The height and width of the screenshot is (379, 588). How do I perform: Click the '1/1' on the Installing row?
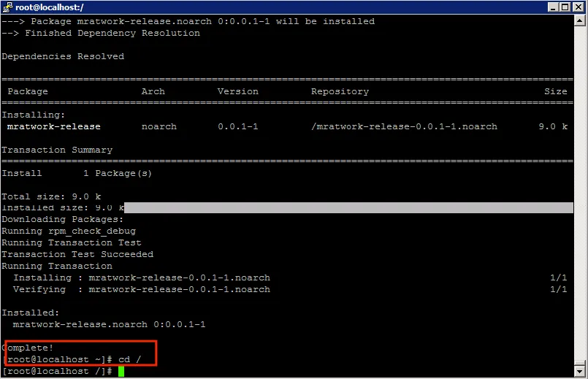558,277
